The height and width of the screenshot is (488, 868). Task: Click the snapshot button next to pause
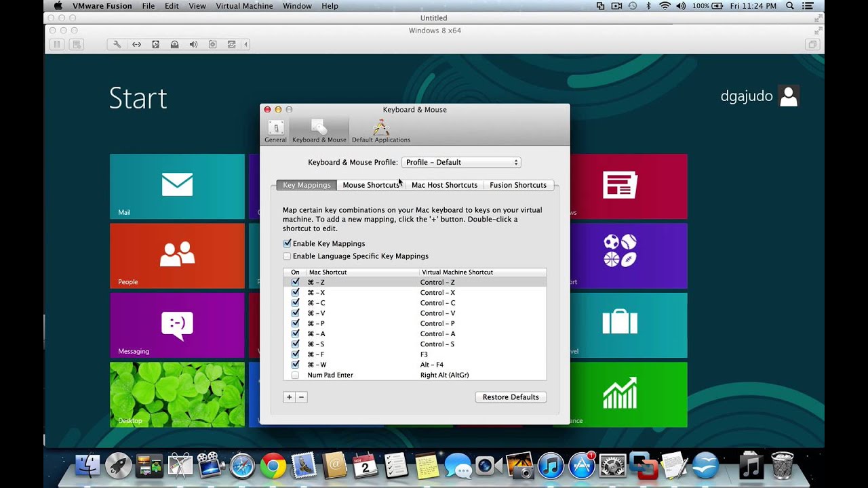[x=76, y=44]
